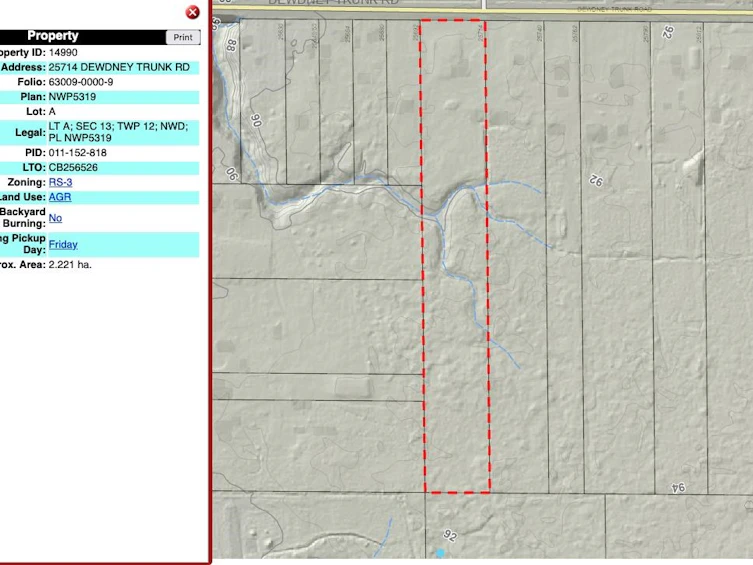Click the highlighted red dashed parcel
The height and width of the screenshot is (565, 753).
455,256
